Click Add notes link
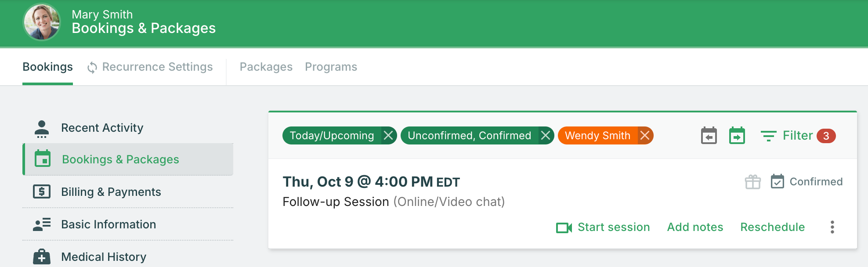Image resolution: width=868 pixels, height=267 pixels. pyautogui.click(x=695, y=227)
